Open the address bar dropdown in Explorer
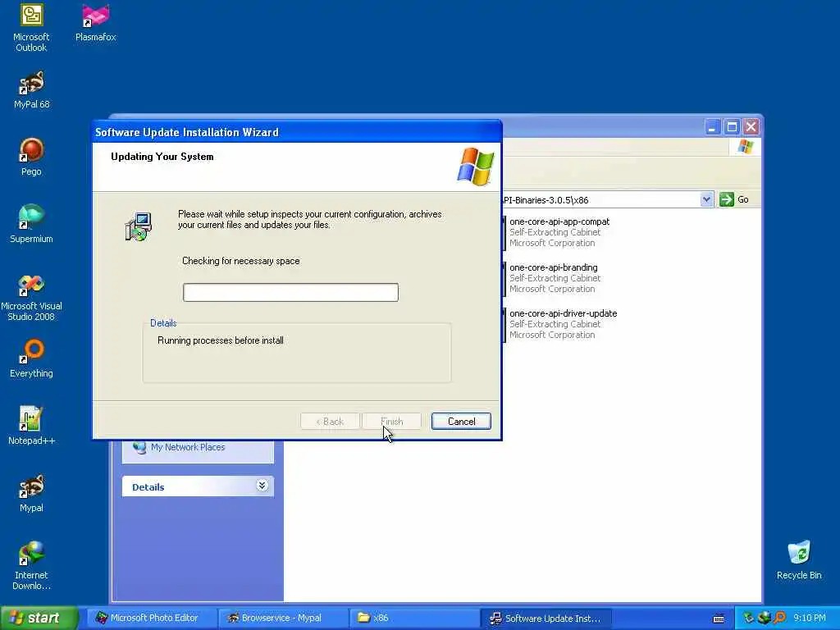The image size is (840, 630). tap(706, 200)
